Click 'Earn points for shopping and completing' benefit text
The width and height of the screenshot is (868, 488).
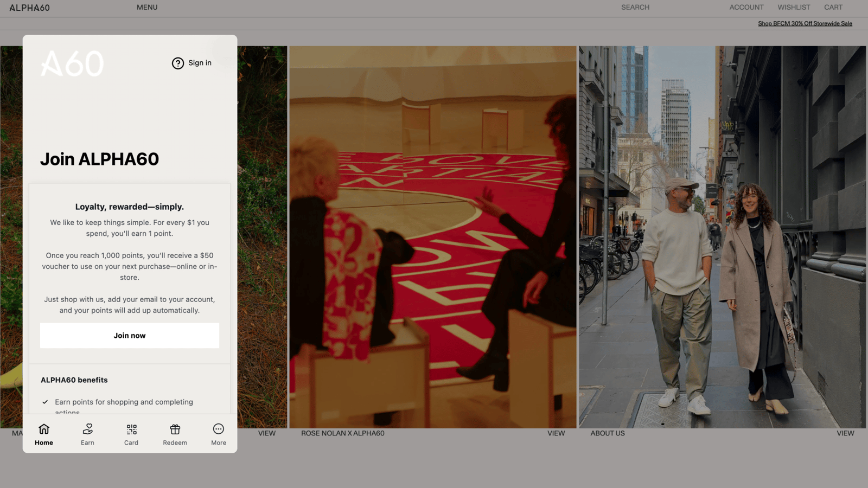pyautogui.click(x=124, y=402)
